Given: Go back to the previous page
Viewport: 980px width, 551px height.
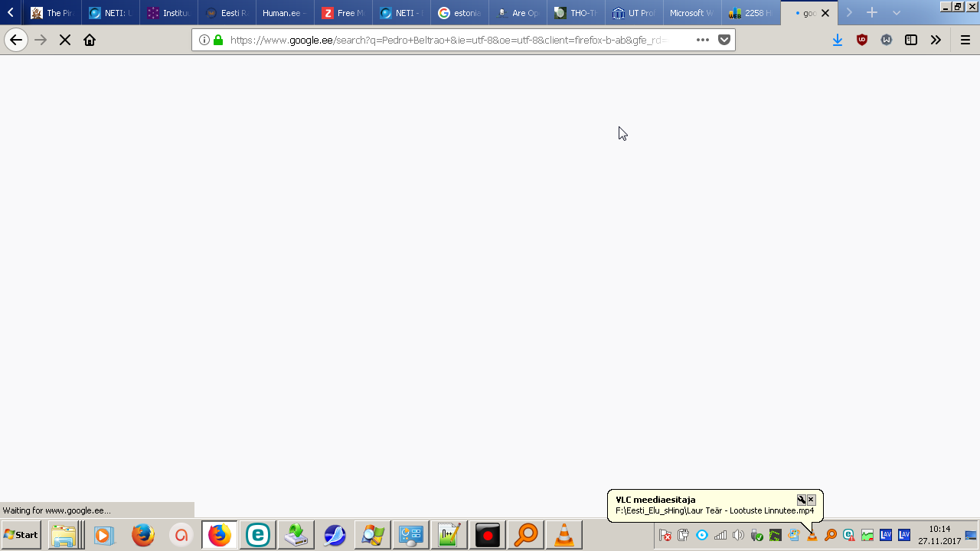Looking at the screenshot, I should click(16, 41).
